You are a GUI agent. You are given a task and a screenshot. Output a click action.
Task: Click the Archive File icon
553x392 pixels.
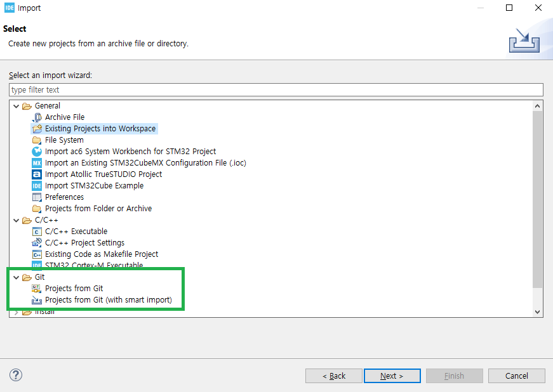[x=37, y=117]
